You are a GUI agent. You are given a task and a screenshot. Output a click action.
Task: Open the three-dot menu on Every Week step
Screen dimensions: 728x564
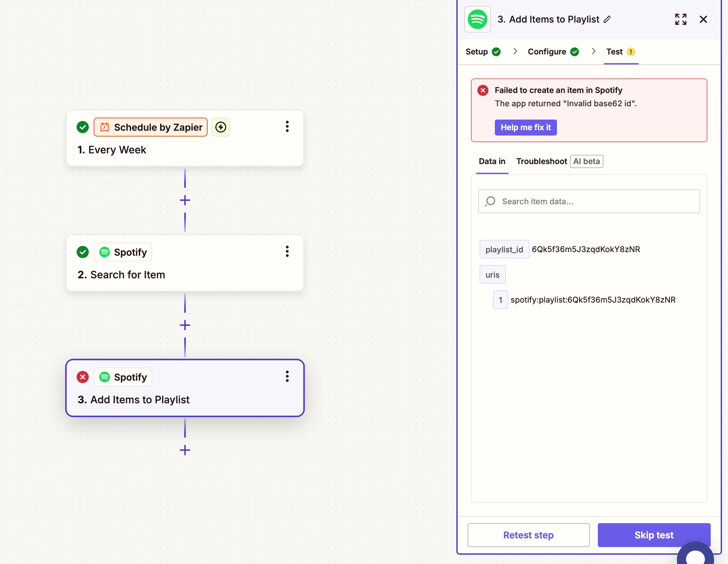287,127
